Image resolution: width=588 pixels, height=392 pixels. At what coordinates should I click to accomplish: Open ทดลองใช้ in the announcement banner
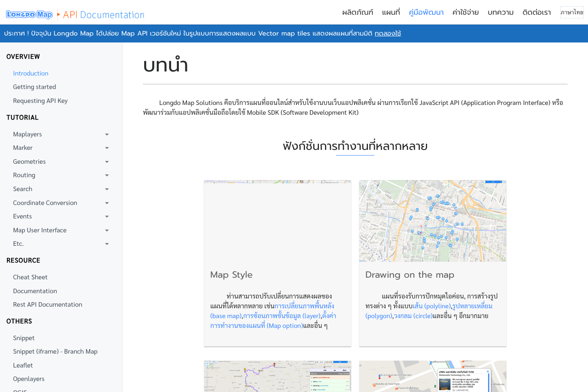pos(388,33)
